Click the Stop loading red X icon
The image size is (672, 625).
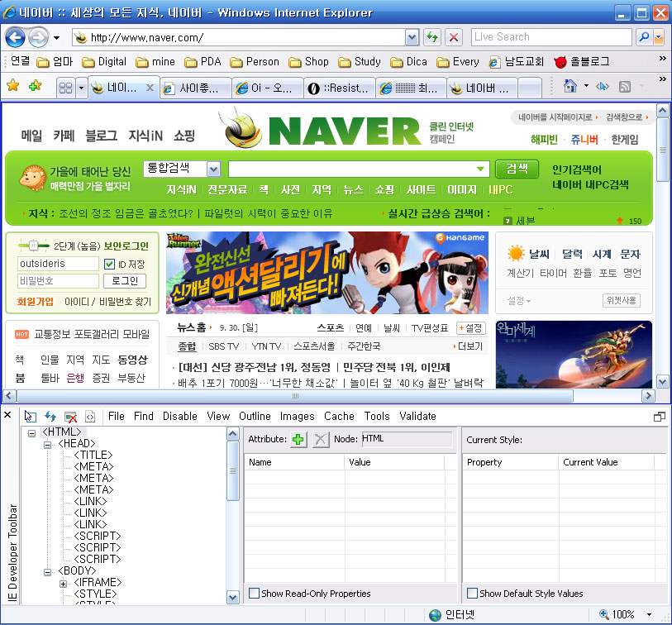pos(454,37)
